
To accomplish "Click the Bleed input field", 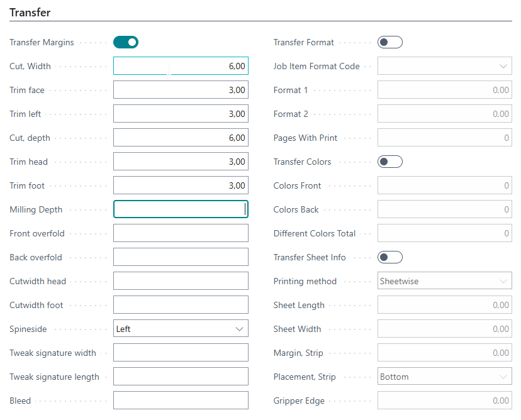I will pyautogui.click(x=181, y=401).
